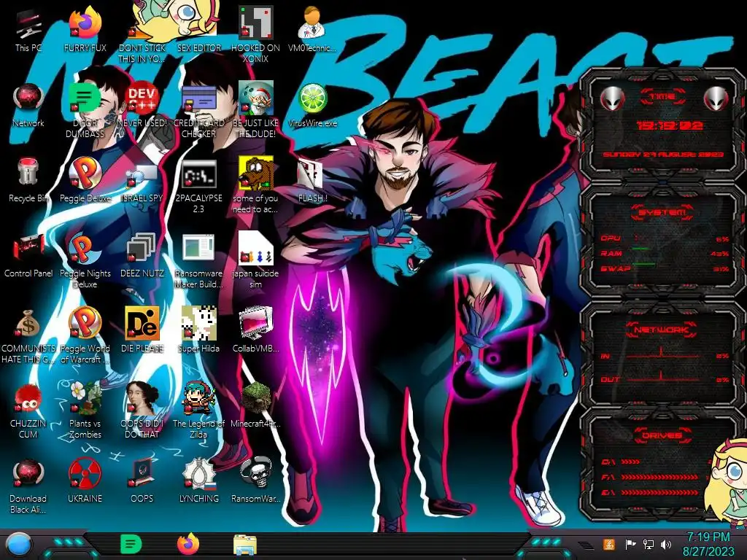Image resolution: width=747 pixels, height=560 pixels.
Task: Open the LYNCHING desktop shortcut
Action: [198, 481]
